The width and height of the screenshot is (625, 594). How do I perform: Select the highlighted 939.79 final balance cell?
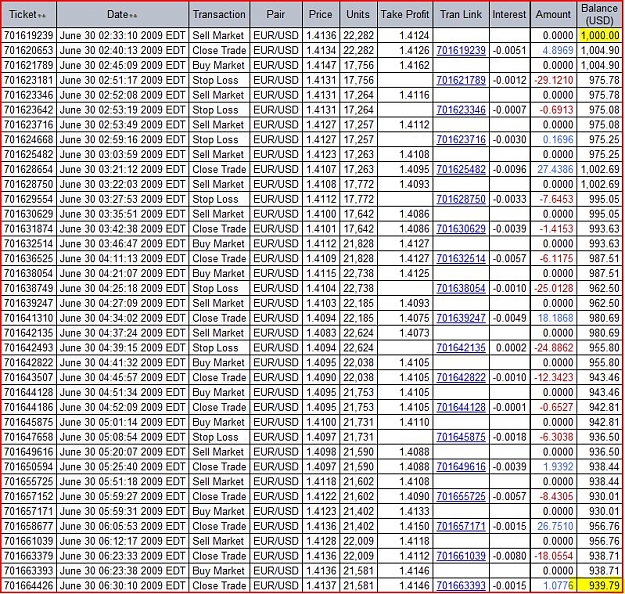pyautogui.click(x=599, y=586)
